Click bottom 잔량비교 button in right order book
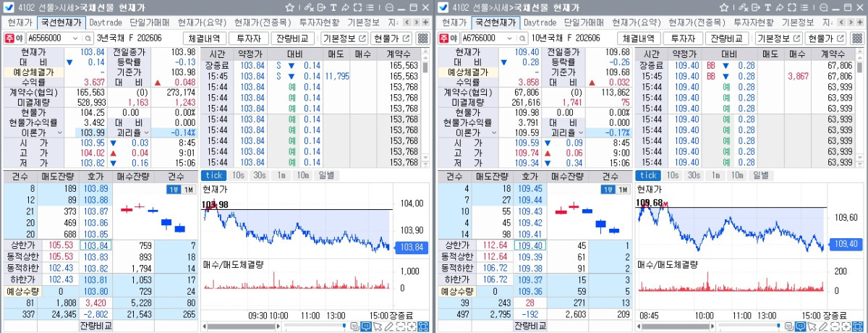This screenshot has width=868, height=333. 532,326
